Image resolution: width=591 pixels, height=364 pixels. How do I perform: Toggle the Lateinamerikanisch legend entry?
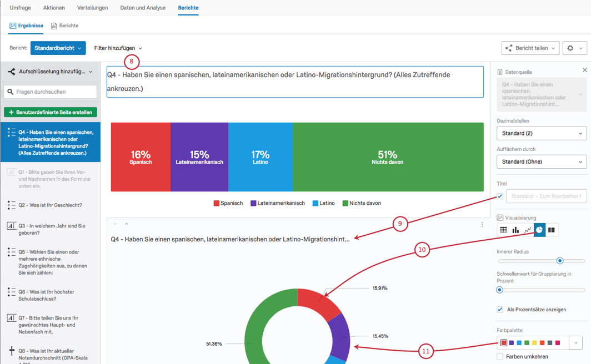click(x=277, y=203)
